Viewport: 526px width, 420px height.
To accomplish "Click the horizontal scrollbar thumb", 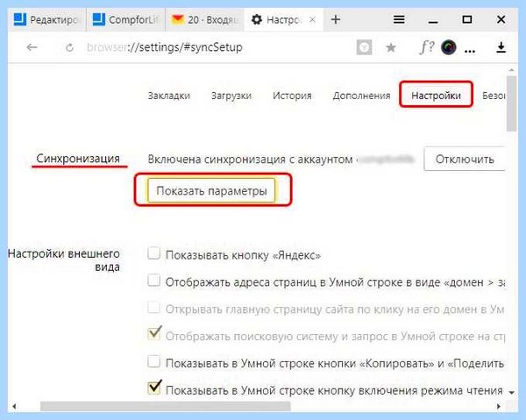I will coord(165,406).
